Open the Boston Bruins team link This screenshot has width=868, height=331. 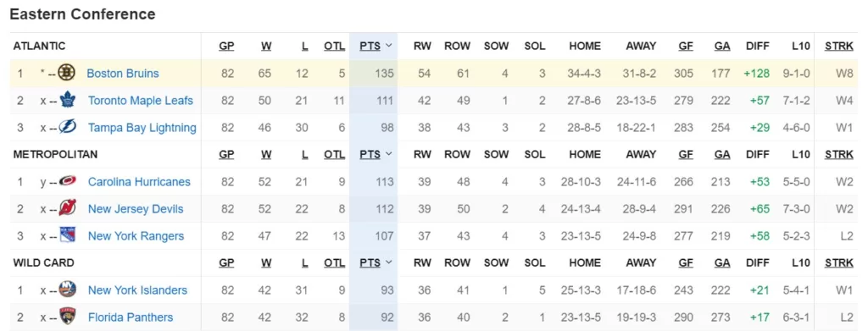tap(123, 73)
